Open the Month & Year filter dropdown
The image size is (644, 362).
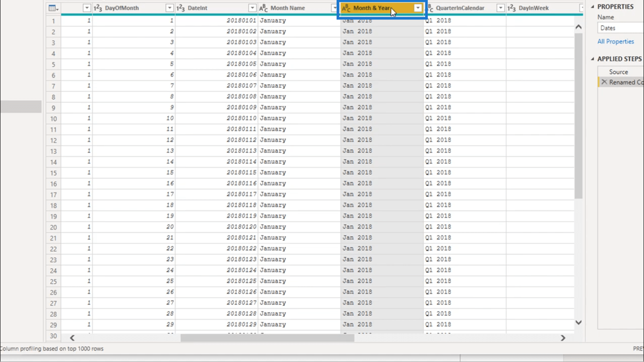point(418,8)
